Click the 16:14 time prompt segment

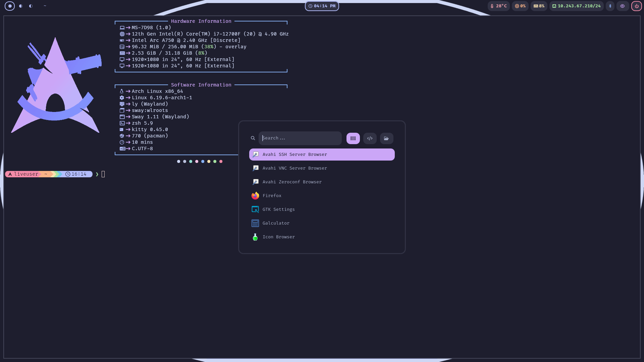click(x=77, y=174)
